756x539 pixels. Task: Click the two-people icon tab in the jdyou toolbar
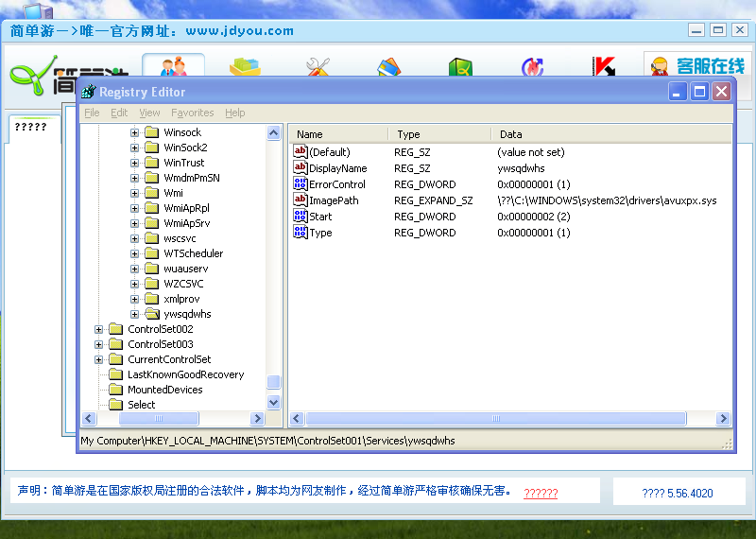point(174,65)
